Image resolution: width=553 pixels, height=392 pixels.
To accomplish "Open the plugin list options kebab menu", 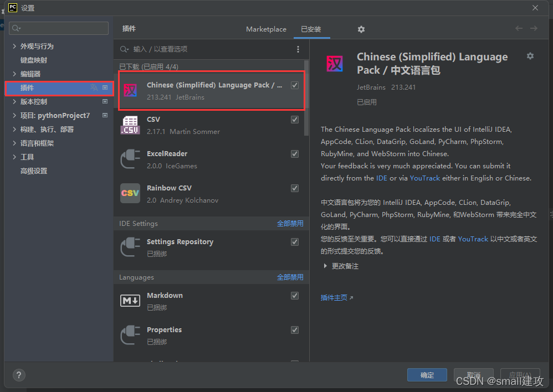I will (298, 49).
